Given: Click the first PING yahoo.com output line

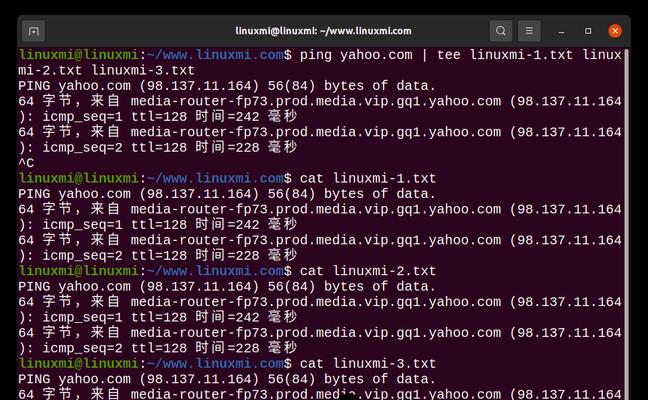Looking at the screenshot, I should pyautogui.click(x=227, y=86).
